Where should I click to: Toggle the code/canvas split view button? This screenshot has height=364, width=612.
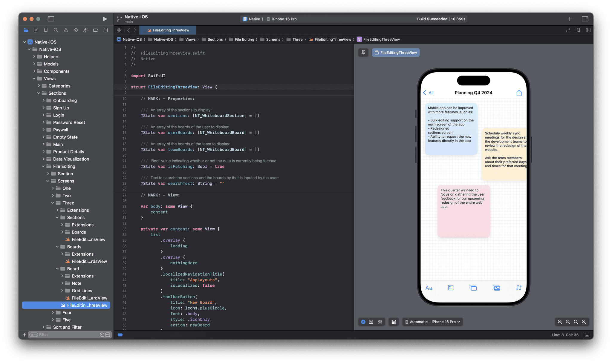pyautogui.click(x=577, y=30)
